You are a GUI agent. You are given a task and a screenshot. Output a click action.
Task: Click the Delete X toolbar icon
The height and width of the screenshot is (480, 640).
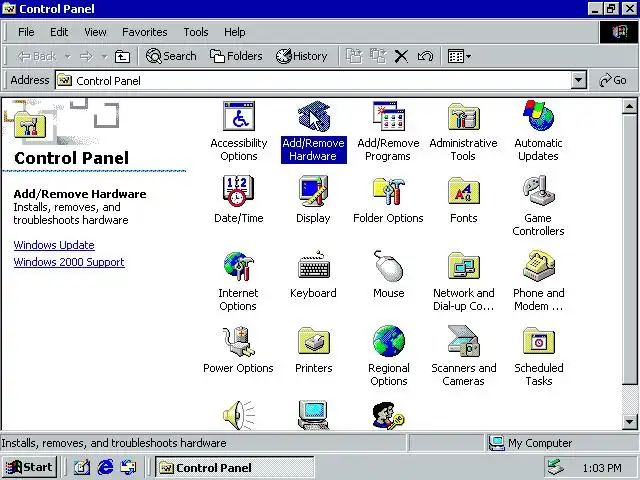point(401,56)
